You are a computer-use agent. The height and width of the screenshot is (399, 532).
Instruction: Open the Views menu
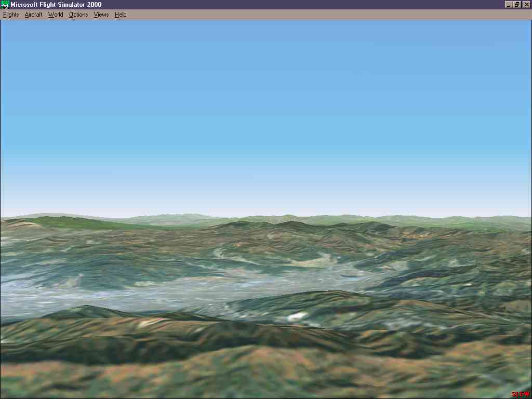point(101,15)
